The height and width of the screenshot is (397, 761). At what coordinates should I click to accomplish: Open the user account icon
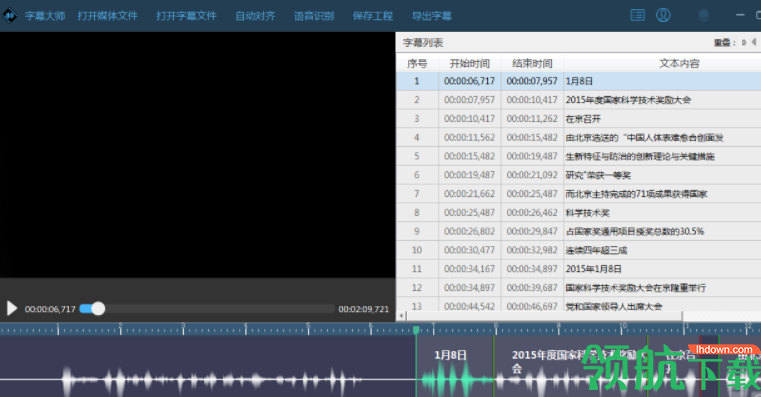coord(663,15)
